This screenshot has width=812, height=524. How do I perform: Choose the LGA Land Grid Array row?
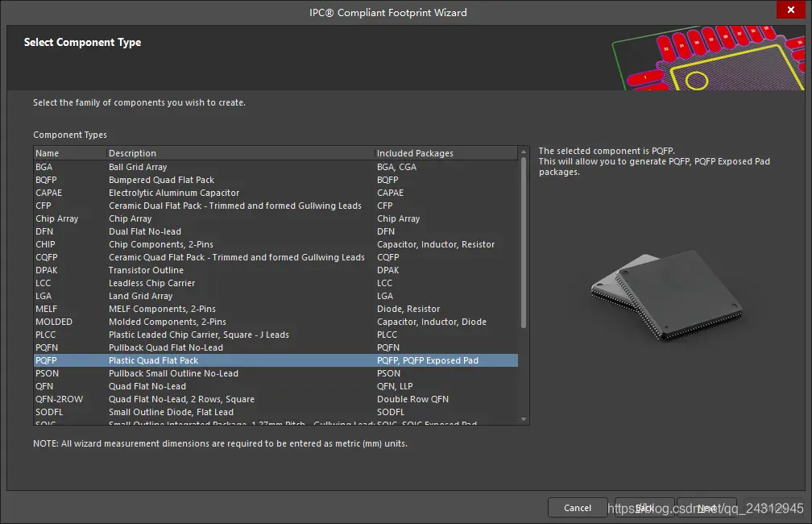pos(276,296)
